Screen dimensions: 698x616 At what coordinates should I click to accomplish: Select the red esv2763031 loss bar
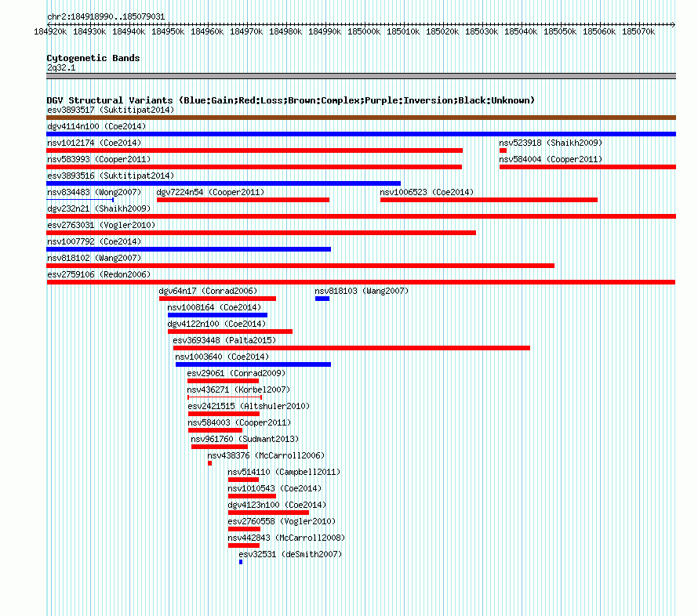click(x=261, y=233)
